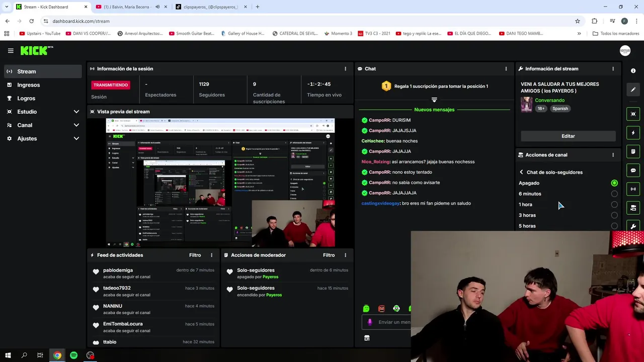Select 1 hora radio option
Image resolution: width=644 pixels, height=362 pixels.
point(614,205)
